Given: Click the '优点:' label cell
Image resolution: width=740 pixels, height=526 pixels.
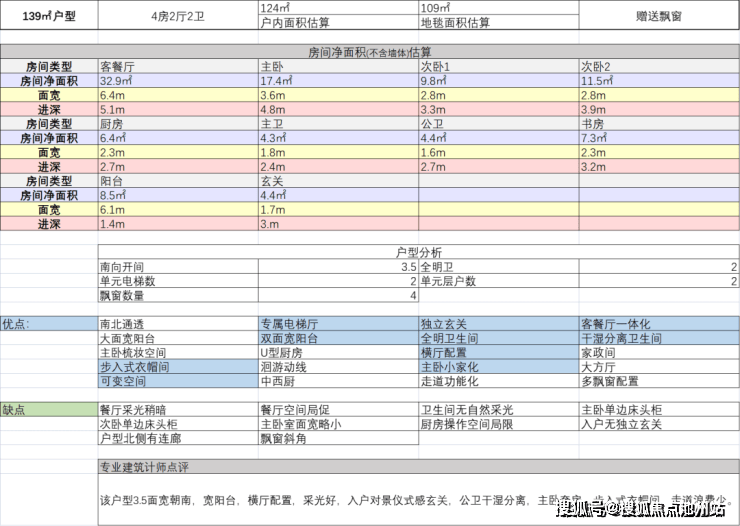Looking at the screenshot, I should pos(49,323).
